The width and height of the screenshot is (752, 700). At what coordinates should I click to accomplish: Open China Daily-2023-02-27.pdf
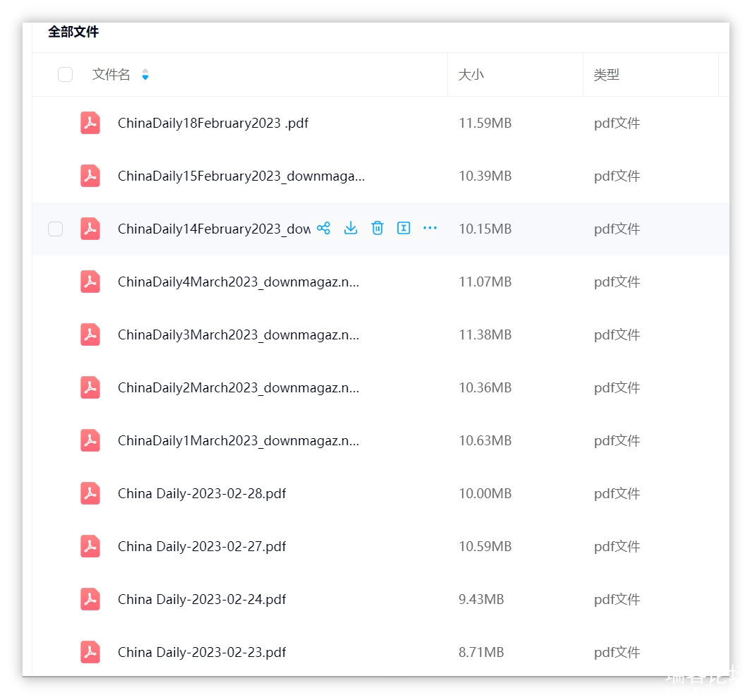click(x=202, y=546)
